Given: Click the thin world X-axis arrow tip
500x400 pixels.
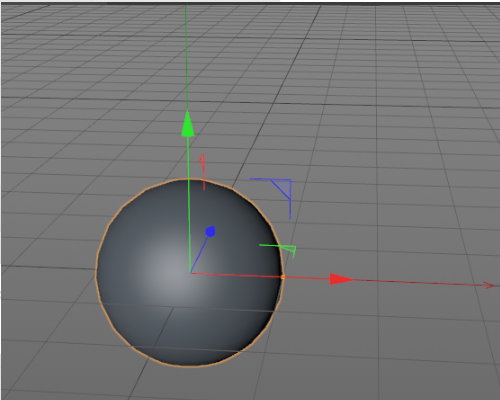Looking at the screenshot, I should point(489,285).
